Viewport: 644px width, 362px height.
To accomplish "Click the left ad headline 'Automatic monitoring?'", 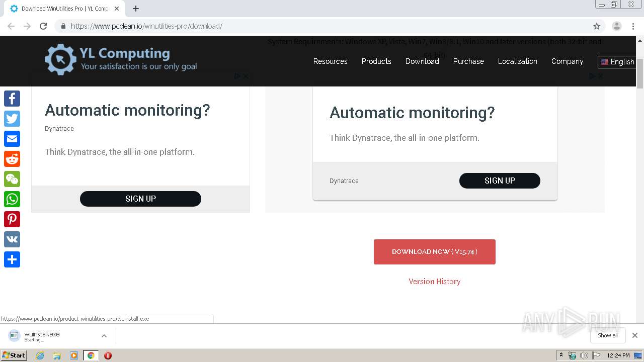I will [x=127, y=110].
